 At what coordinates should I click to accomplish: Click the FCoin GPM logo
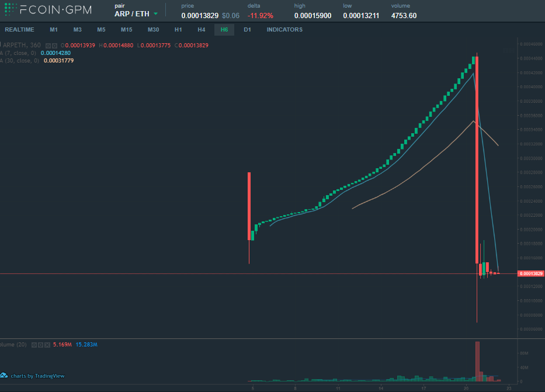point(48,9)
